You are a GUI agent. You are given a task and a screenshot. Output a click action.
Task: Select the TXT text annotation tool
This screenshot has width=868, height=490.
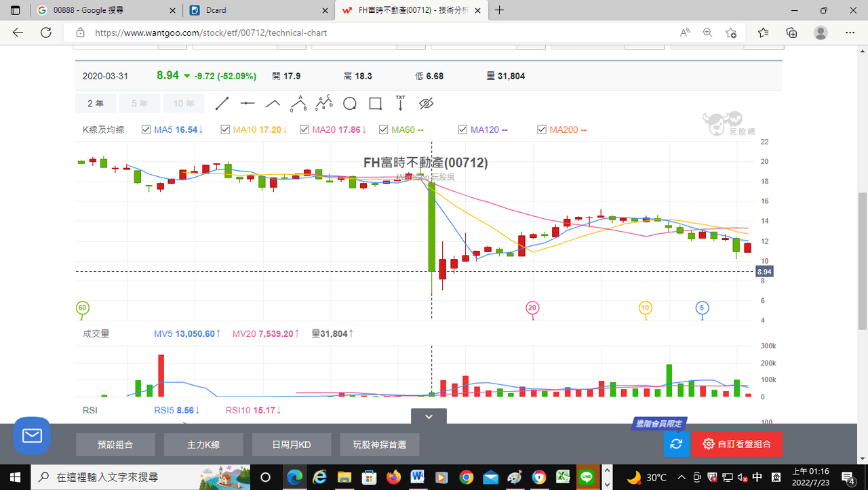click(400, 104)
